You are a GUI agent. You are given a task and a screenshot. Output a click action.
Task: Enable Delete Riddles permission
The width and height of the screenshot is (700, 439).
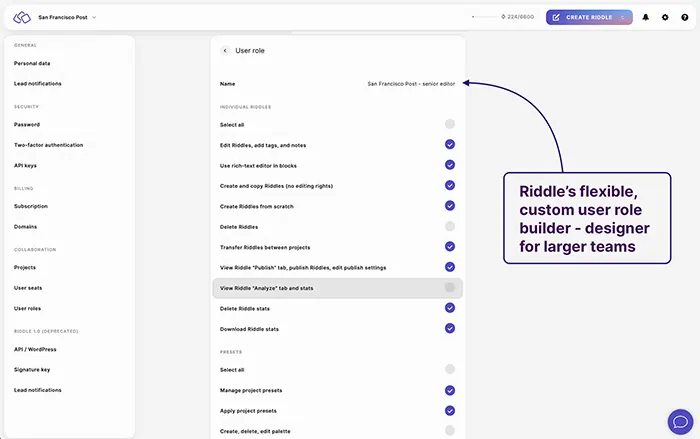pos(450,226)
